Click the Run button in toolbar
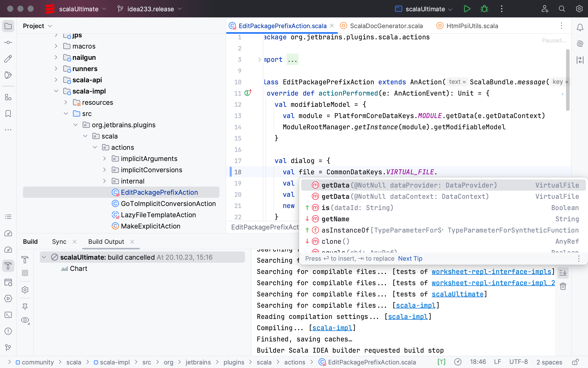Viewport: 588px width, 368px height. (x=467, y=9)
